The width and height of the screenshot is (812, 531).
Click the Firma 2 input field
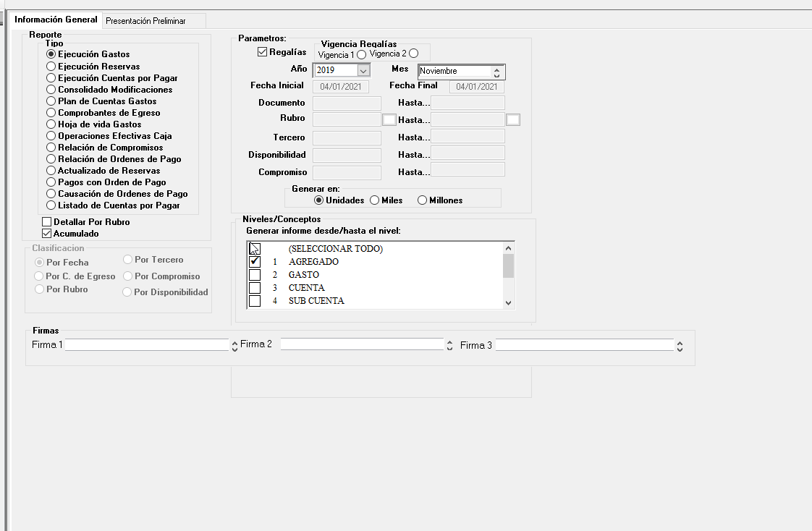(361, 344)
